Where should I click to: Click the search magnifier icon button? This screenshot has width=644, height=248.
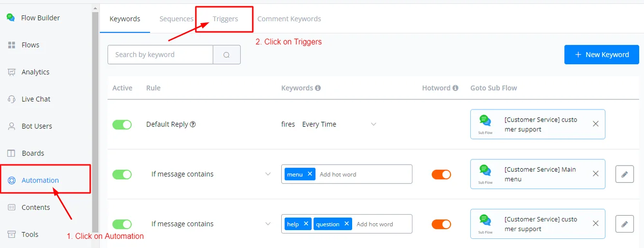[227, 55]
